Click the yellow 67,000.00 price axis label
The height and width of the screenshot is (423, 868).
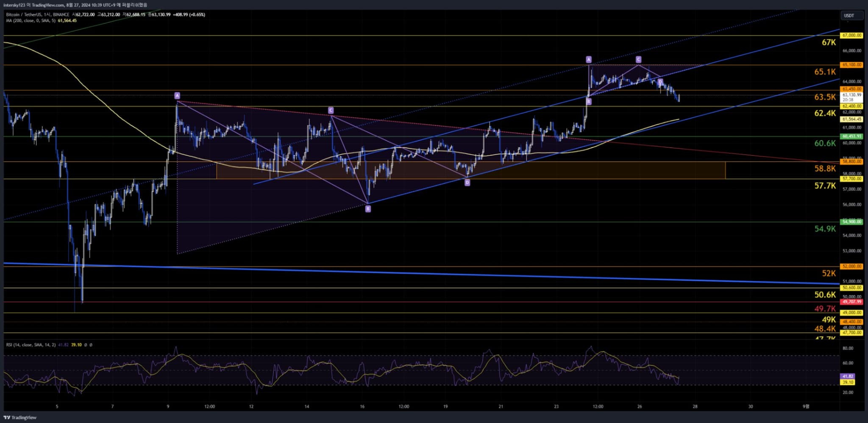[x=851, y=36]
